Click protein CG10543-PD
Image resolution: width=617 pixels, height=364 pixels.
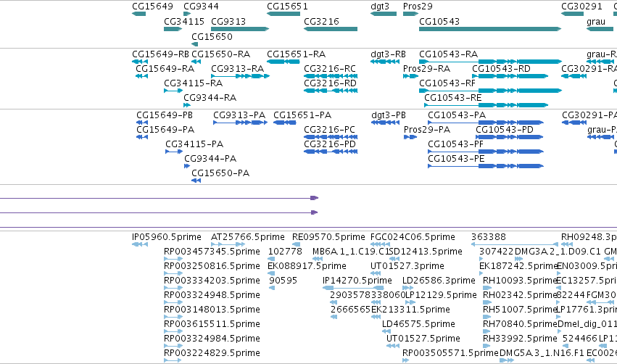(510, 137)
